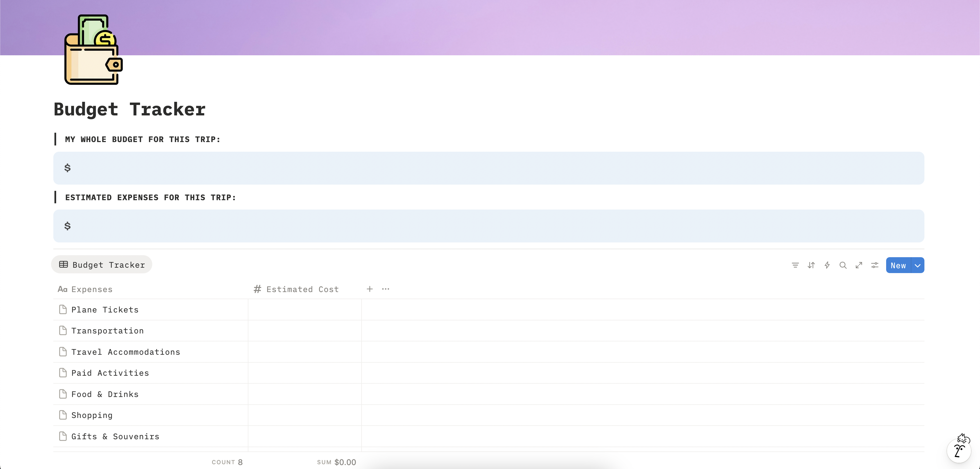Click the New button to add entry
Viewport: 980px width, 469px height.
tap(898, 265)
